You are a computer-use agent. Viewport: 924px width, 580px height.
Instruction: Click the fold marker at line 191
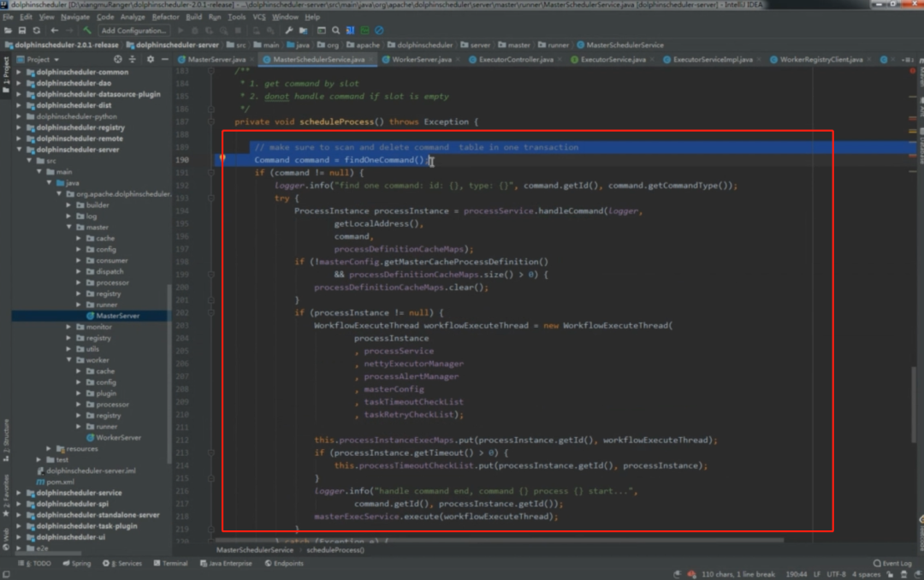click(x=211, y=173)
